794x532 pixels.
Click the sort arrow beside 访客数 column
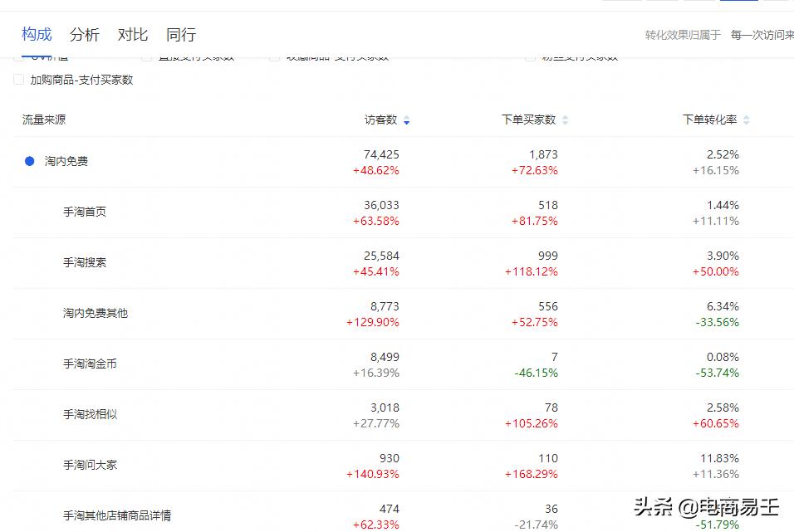406,120
